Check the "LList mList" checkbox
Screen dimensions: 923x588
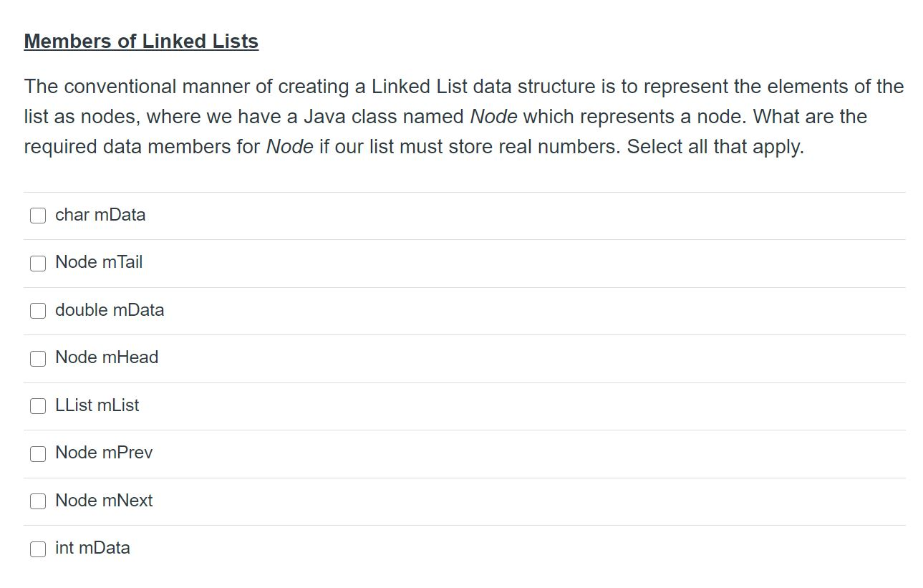pos(37,405)
